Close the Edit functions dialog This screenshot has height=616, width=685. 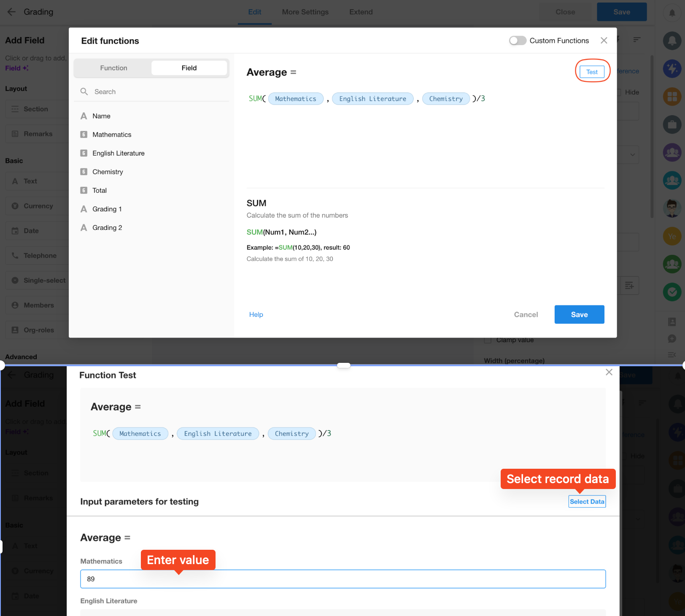tap(604, 41)
